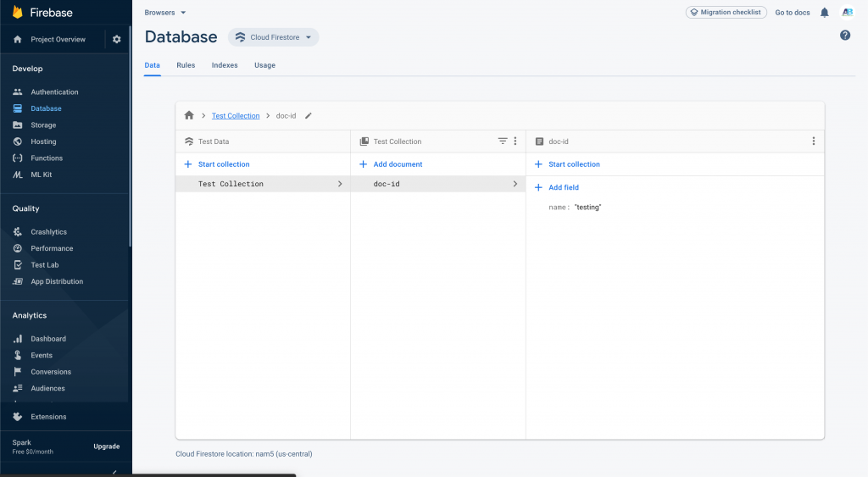This screenshot has width=868, height=477.
Task: Switch to the Indexes tab
Action: click(224, 65)
